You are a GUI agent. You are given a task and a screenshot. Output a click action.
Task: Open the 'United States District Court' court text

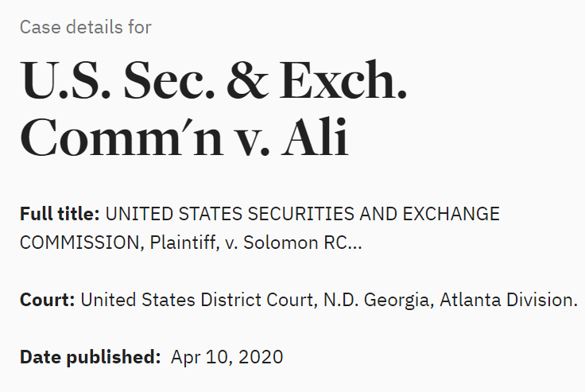point(196,300)
